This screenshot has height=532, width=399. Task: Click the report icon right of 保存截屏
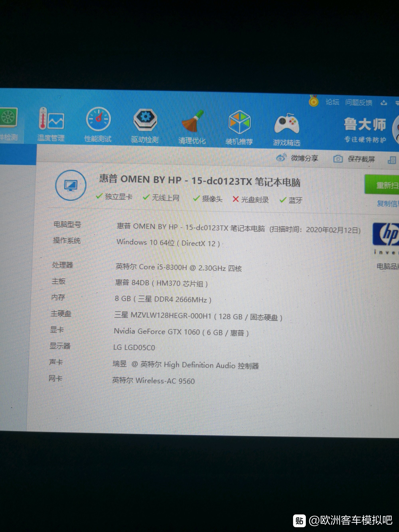coord(392,160)
